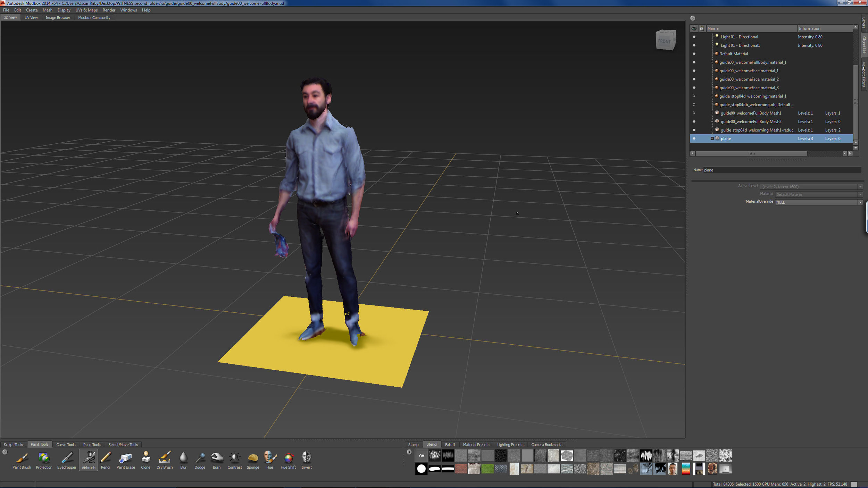Screen dimensions: 868x488
Task: Turn stencil Off
Action: tap(422, 456)
